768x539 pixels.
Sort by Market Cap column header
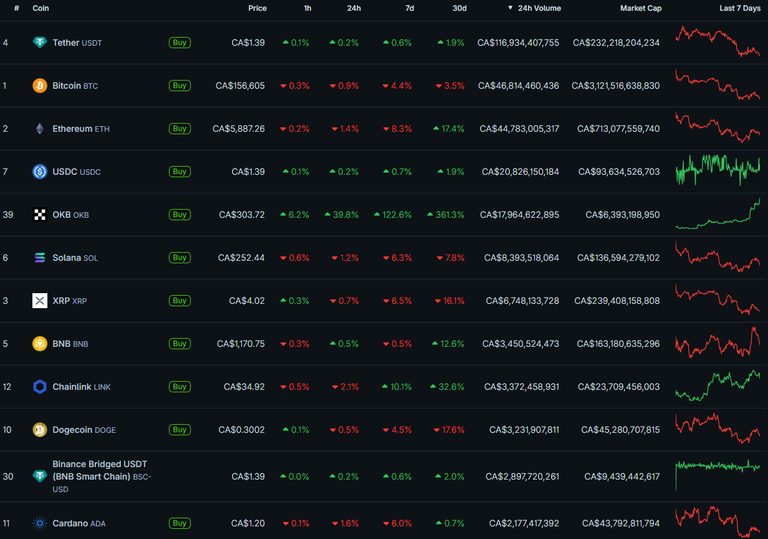click(641, 8)
